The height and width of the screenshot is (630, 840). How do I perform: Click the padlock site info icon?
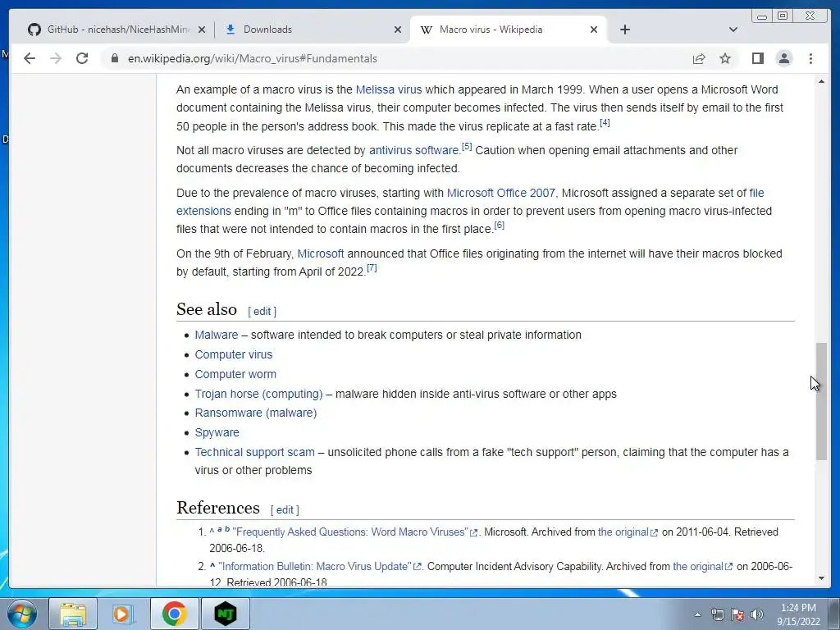(115, 58)
